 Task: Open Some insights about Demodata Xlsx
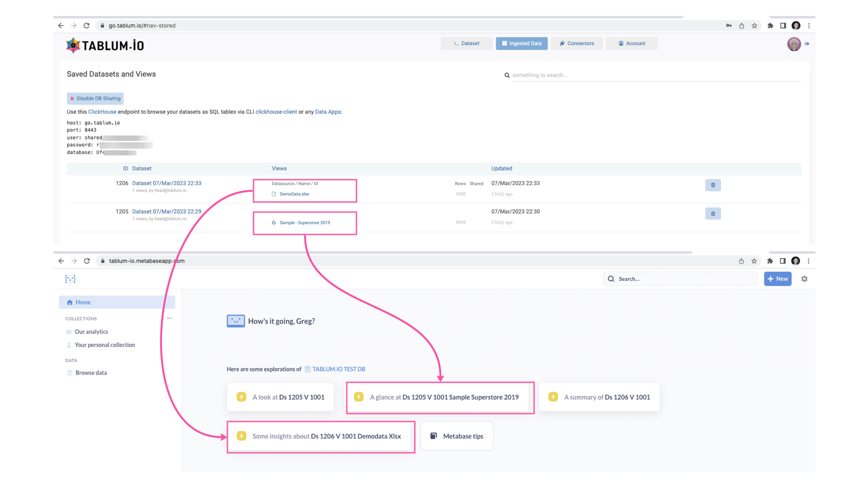319,436
